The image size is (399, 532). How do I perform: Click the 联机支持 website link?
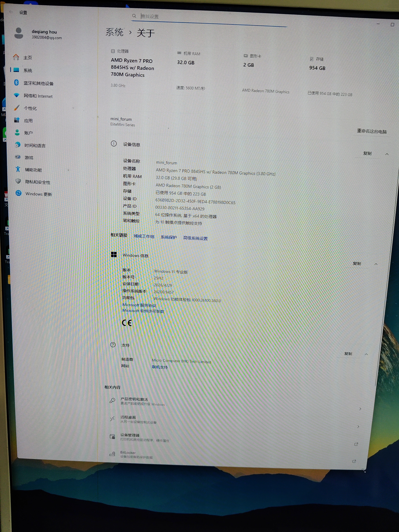[x=160, y=367]
